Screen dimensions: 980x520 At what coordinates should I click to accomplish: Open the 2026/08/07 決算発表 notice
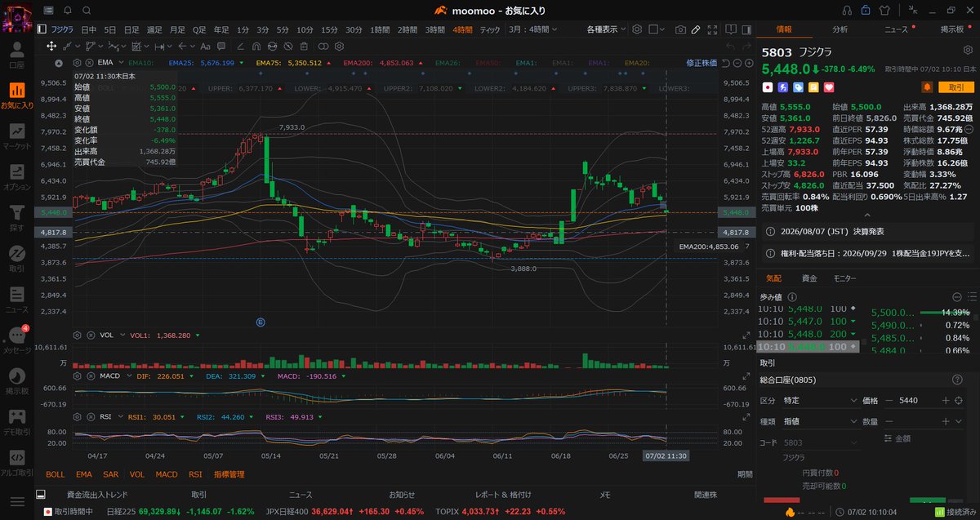[867, 232]
